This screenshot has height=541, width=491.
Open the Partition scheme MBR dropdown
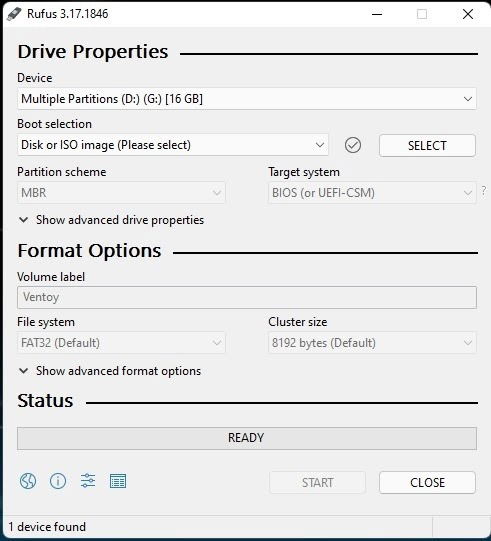tap(121, 193)
